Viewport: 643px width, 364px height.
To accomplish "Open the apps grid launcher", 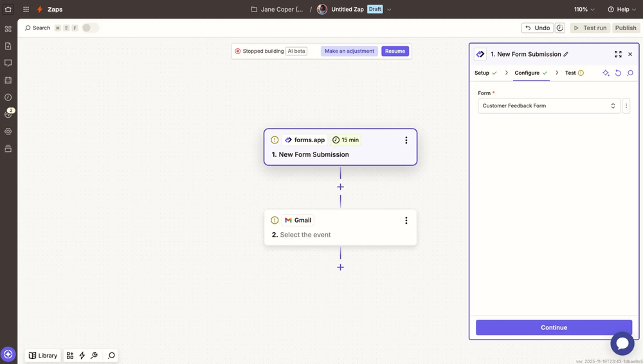I will pos(26,9).
